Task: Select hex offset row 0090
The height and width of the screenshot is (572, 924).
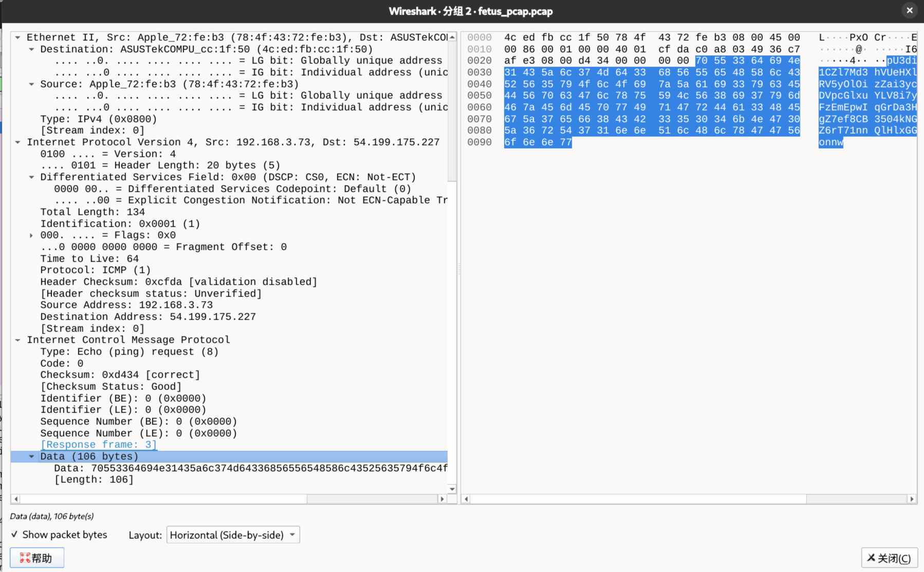Action: coord(479,142)
